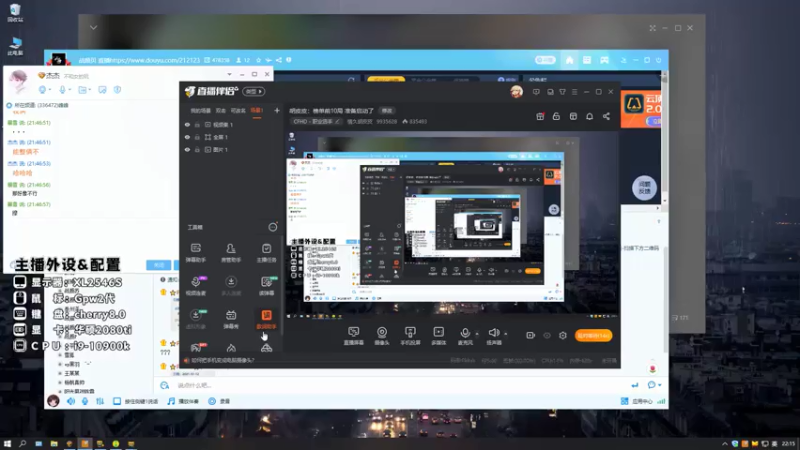Add 多媒体 multimedia source
800x450 pixels.
point(439,336)
